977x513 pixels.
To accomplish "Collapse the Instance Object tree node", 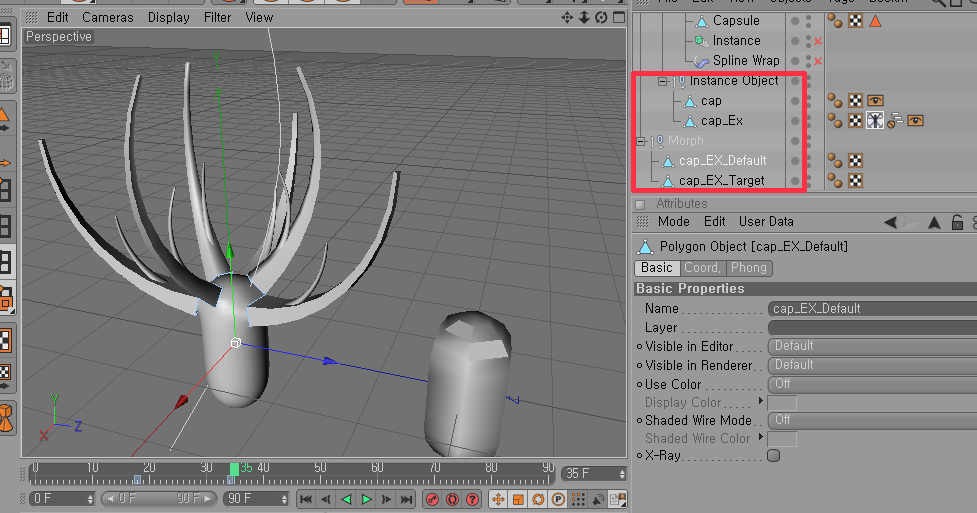I will pyautogui.click(x=662, y=81).
